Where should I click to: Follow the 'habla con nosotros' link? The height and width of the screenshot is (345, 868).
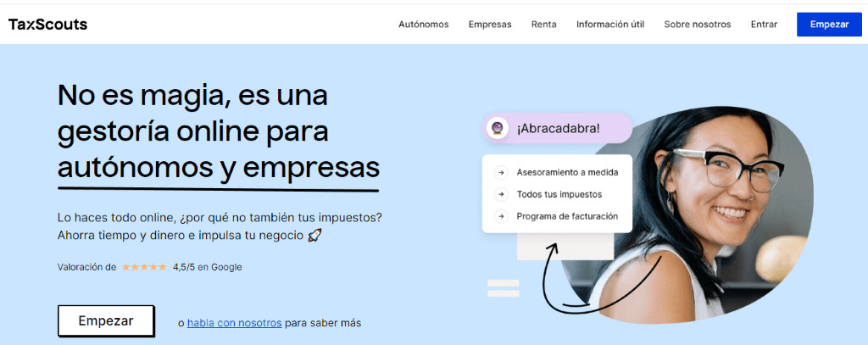tap(234, 323)
